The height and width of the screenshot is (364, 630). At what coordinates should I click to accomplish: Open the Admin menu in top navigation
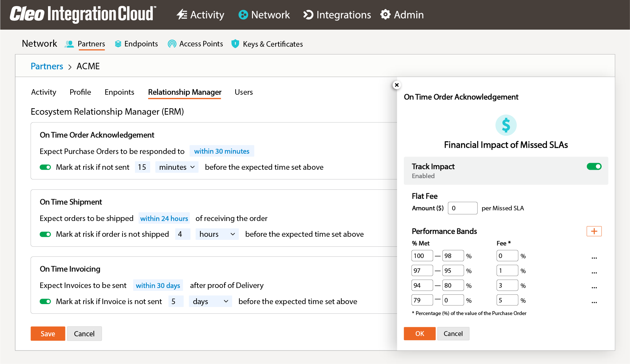point(402,15)
